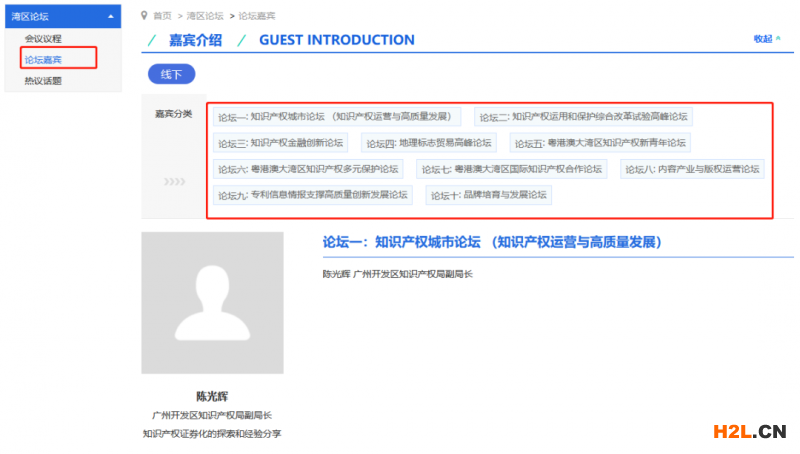This screenshot has height=454, width=800.
Task: Select 论坛二 知识产权运用和保护 category
Action: 584,117
